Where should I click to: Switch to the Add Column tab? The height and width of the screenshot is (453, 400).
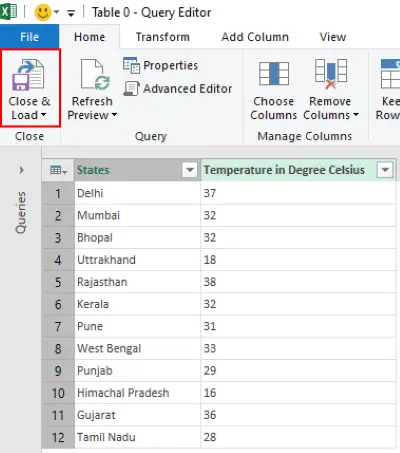pyautogui.click(x=255, y=37)
